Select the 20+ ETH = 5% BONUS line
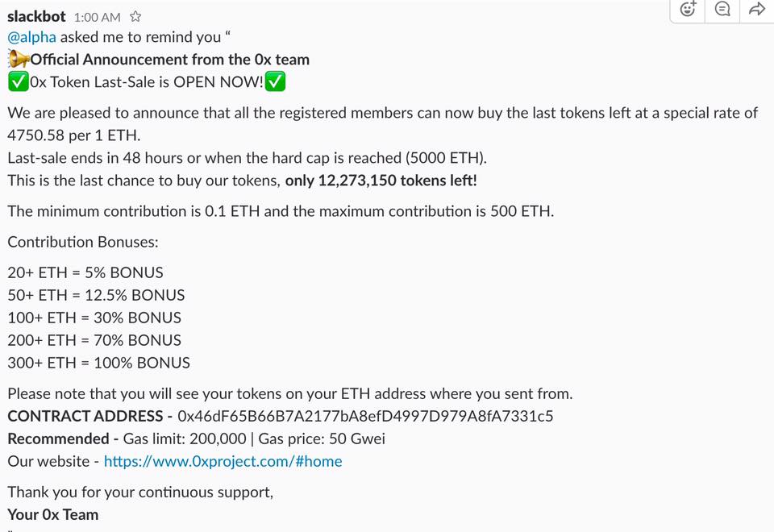Screen dimensions: 774x532 click(85, 272)
